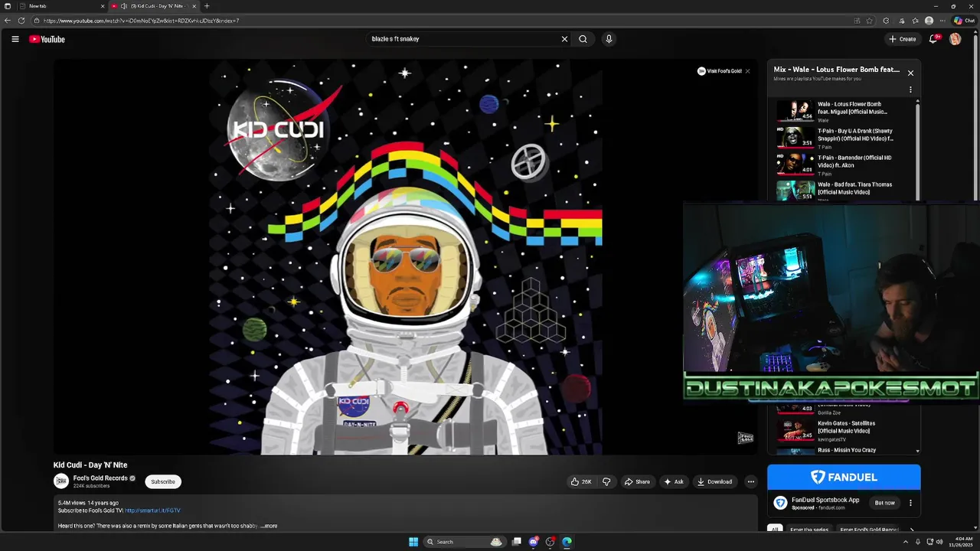Play T-Pain - Buy U A Drank from playlist
980x551 pixels.
pyautogui.click(x=842, y=139)
